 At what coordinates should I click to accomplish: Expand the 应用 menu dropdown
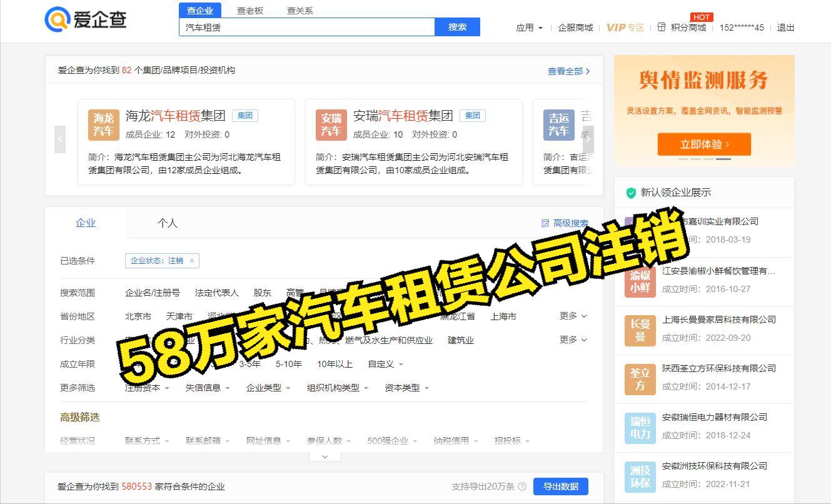click(x=529, y=28)
